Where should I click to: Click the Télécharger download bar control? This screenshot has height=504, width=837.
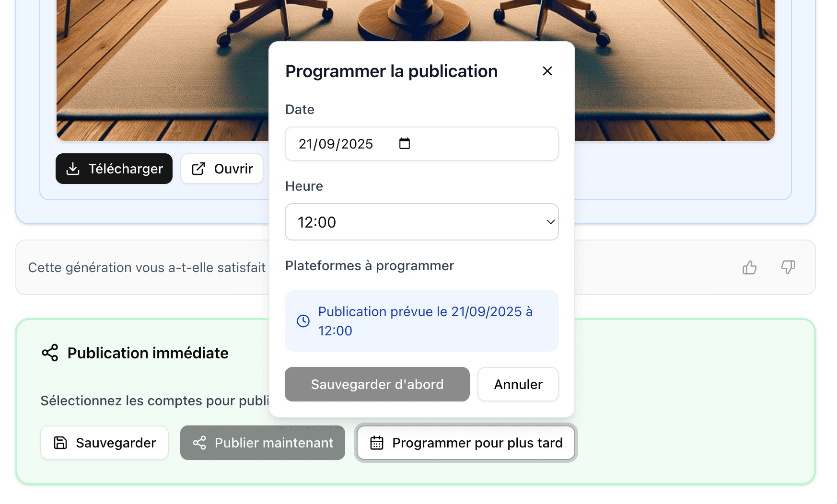[114, 169]
